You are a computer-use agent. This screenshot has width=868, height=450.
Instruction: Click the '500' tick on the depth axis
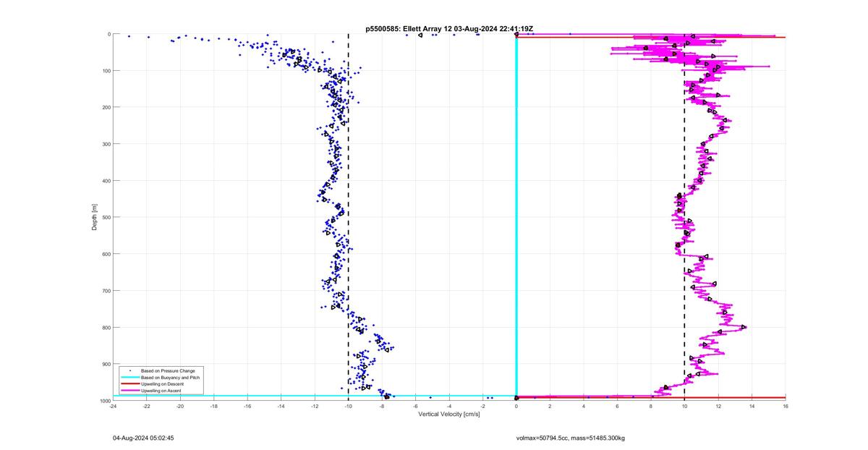(106, 217)
